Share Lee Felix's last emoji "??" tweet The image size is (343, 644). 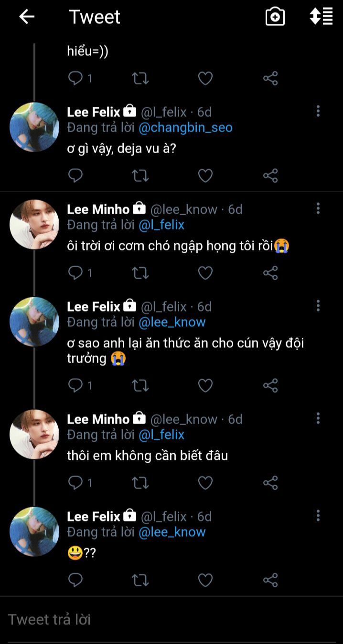(x=270, y=580)
